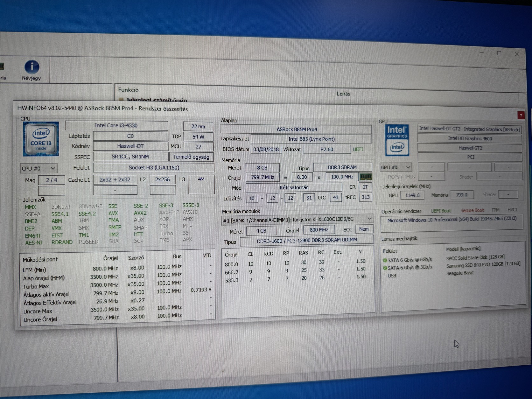Click the tRFC 313 timing value
The width and height of the screenshot is (532, 399).
(365, 197)
